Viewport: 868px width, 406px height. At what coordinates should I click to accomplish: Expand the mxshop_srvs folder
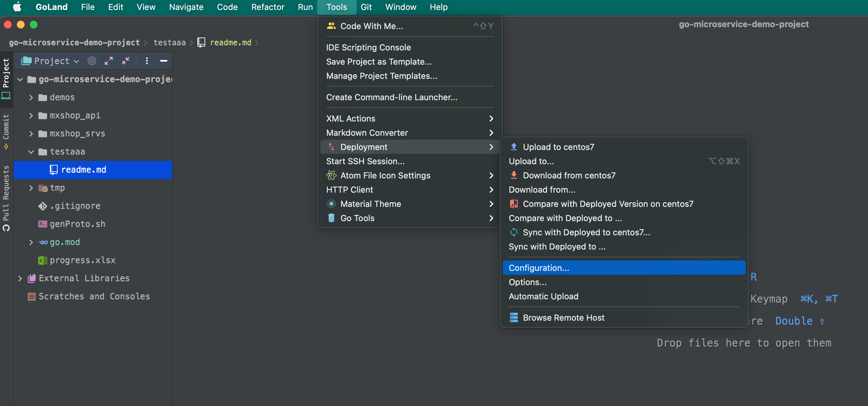click(x=31, y=134)
